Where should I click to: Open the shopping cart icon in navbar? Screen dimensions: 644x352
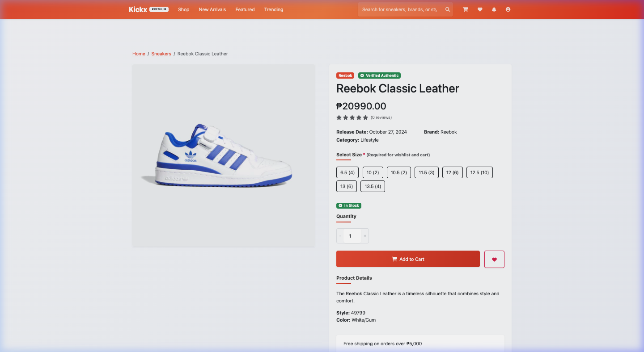click(465, 9)
